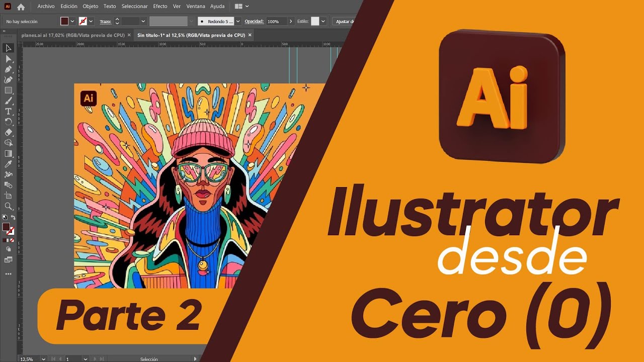
Task: Select the Selection tool arrow
Action: 9,48
